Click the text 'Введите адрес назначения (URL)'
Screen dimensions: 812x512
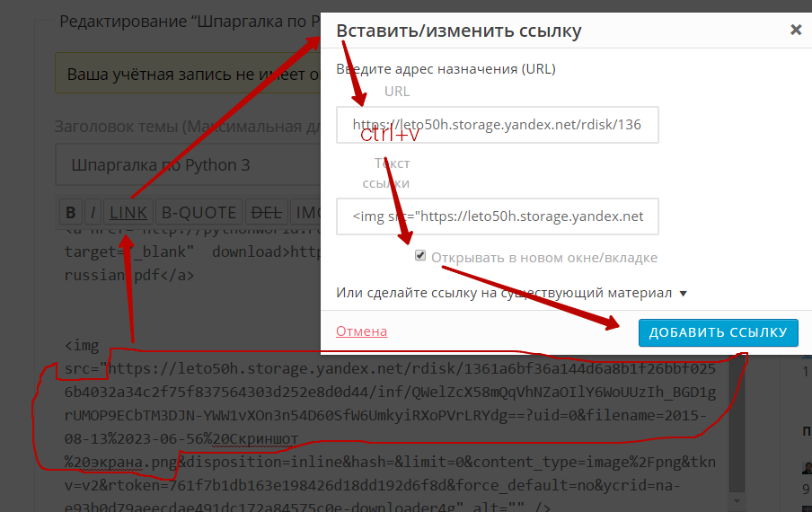click(x=446, y=69)
